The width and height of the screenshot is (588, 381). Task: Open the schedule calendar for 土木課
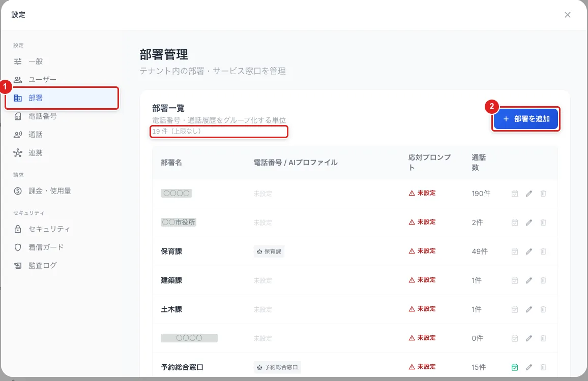(x=515, y=309)
